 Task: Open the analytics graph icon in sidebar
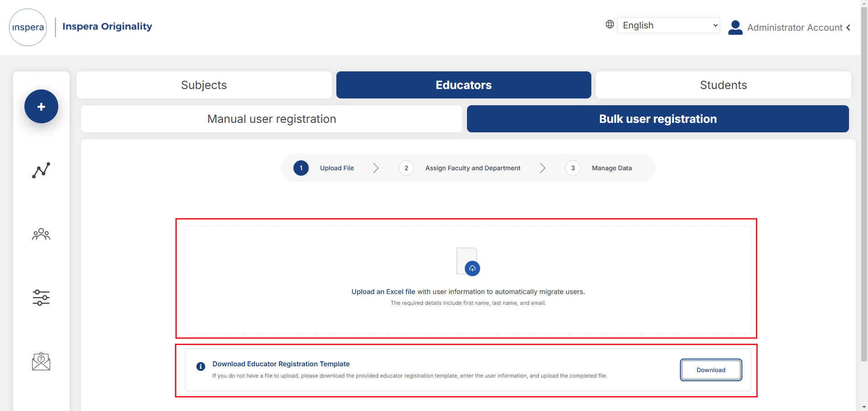[x=41, y=170]
